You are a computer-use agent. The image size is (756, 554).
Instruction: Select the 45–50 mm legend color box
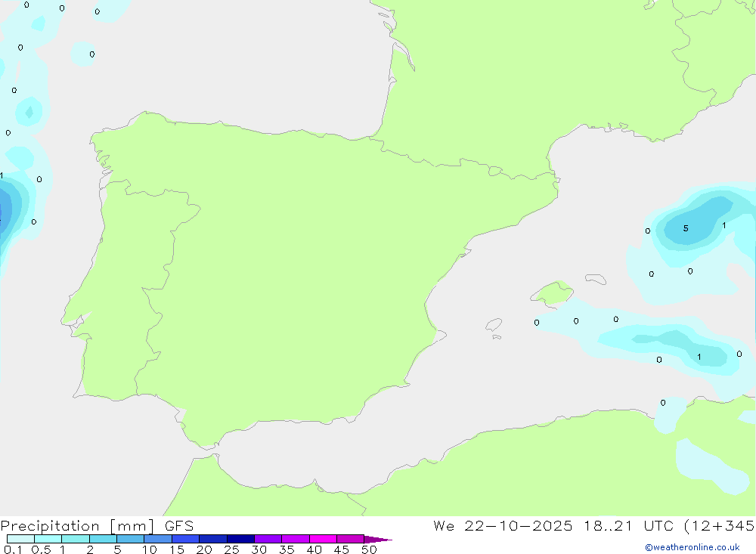click(x=351, y=539)
